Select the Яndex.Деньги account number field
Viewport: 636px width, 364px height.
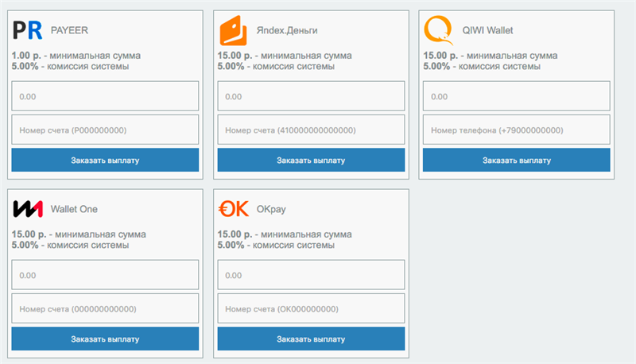(x=311, y=130)
